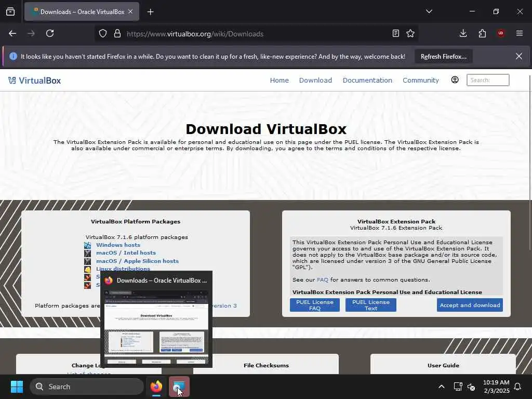Show hidden system tray icons
Image resolution: width=532 pixels, height=399 pixels.
coord(442,387)
